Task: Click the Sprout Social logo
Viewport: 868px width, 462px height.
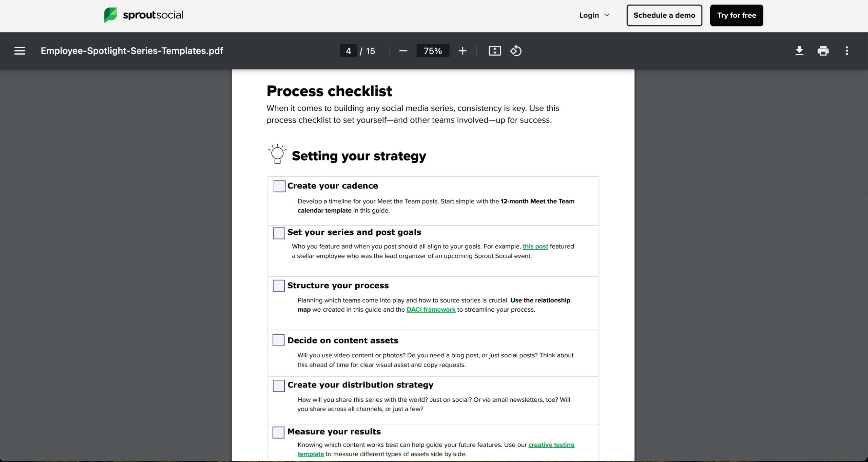Action: (144, 15)
